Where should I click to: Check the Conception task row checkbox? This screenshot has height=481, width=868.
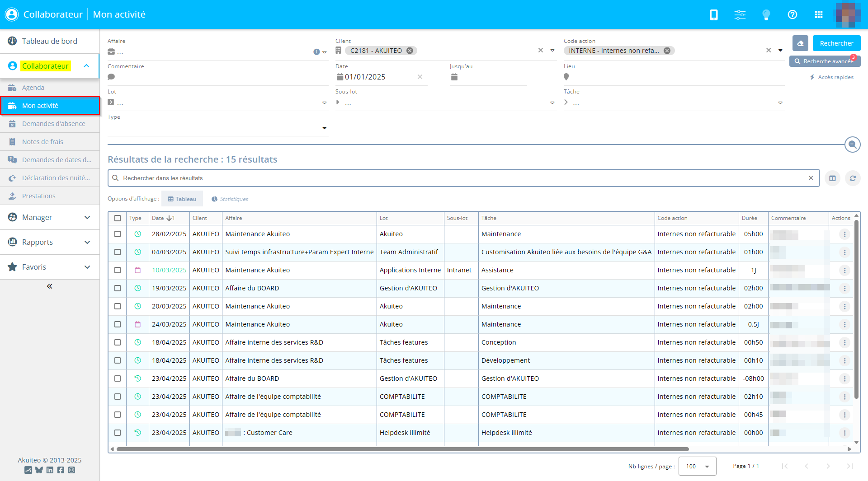118,342
